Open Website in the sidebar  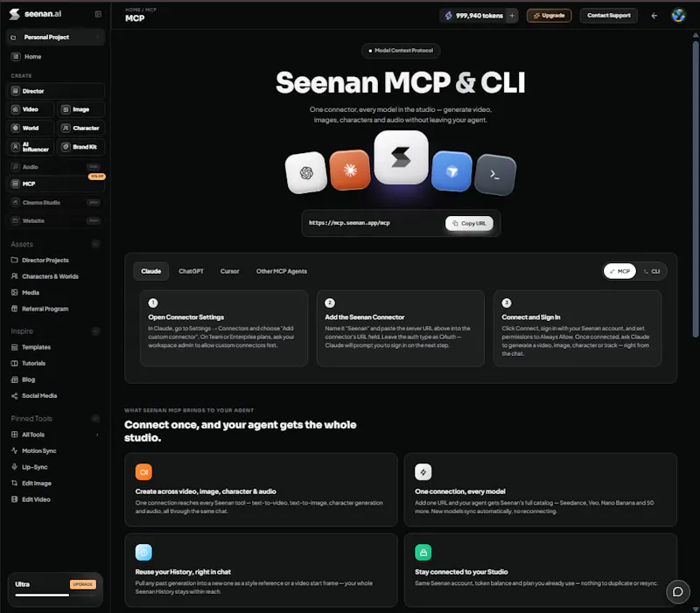56,221
